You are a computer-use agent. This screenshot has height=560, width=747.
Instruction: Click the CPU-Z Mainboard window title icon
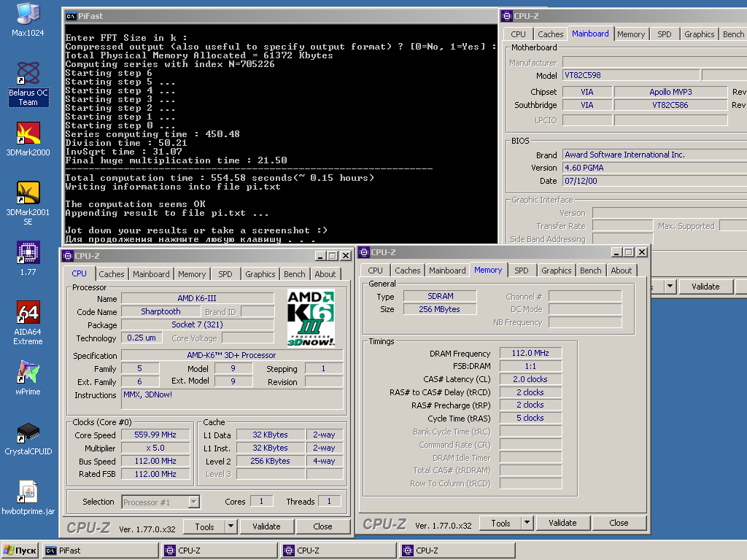click(507, 16)
